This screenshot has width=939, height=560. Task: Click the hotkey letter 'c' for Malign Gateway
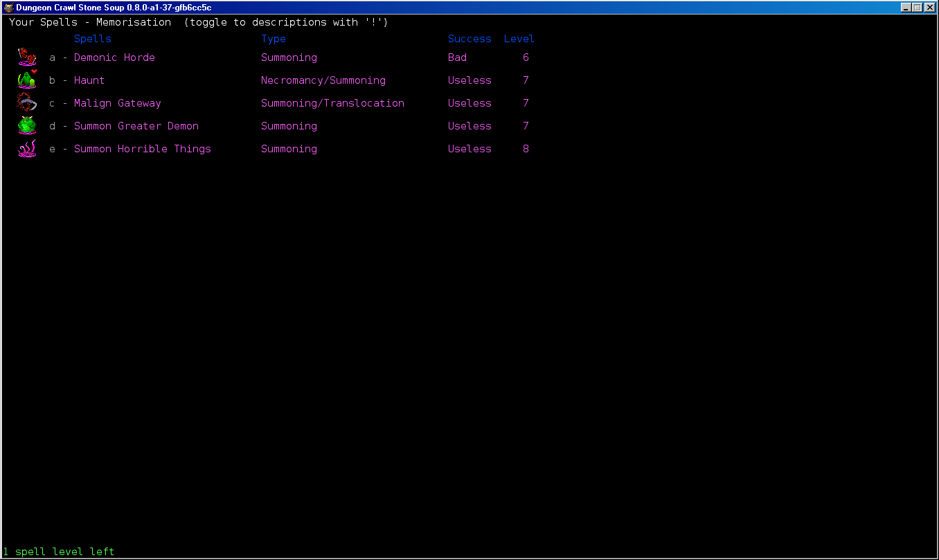click(x=52, y=103)
